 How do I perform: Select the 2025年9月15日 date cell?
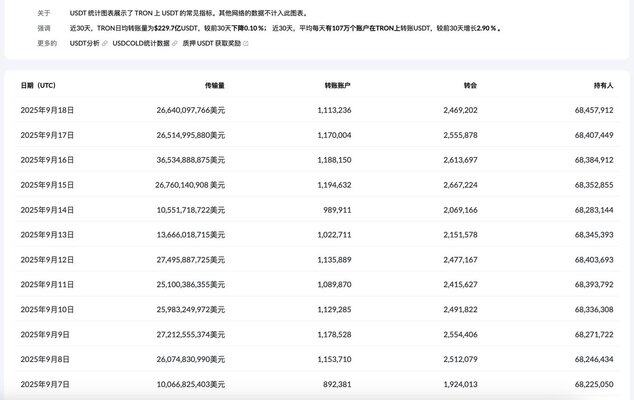pos(47,185)
